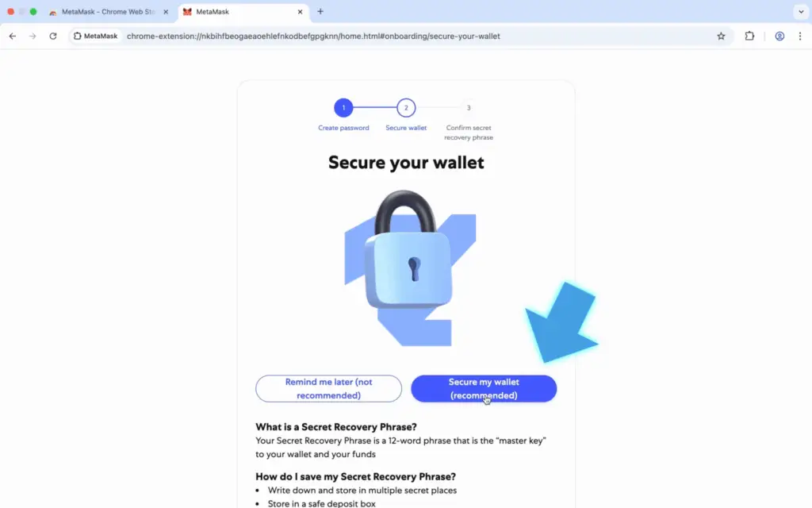Viewport: 812px width, 508px height.
Task: Close the MetaMask Chrome Web Store tab
Action: (166, 11)
